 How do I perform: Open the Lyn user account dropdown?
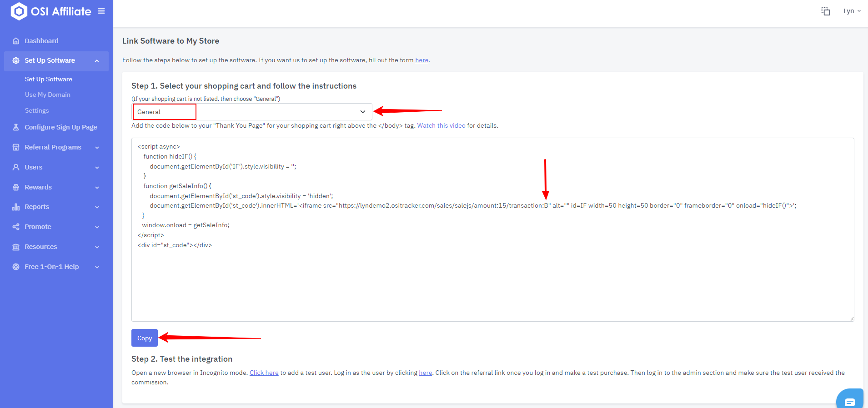(x=852, y=11)
